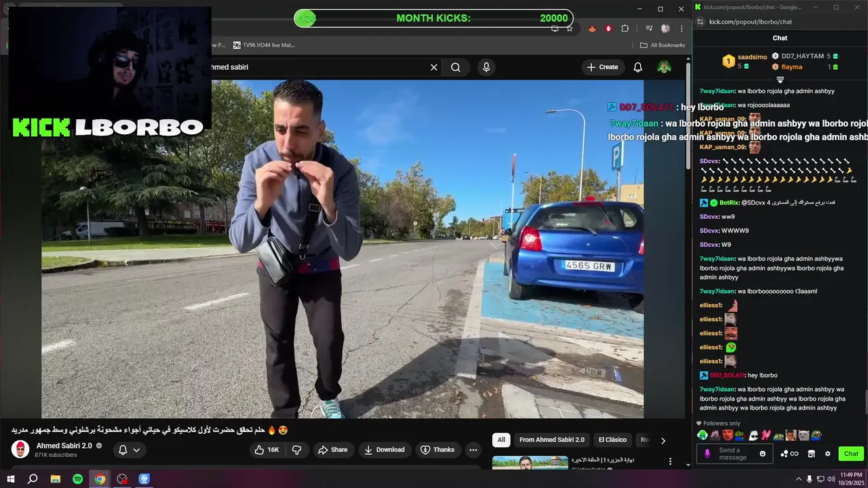The height and width of the screenshot is (488, 868).
Task: Click the purple microphone in chat input
Action: 707,454
